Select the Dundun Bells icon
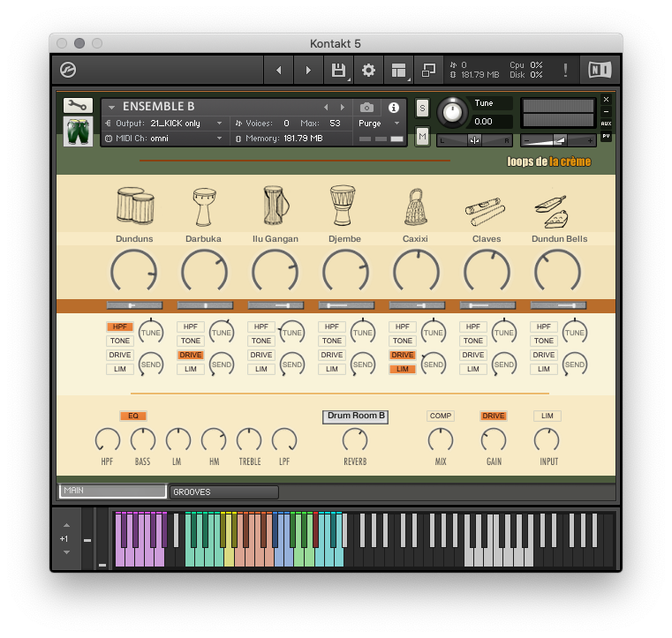672x638 pixels. click(x=553, y=211)
